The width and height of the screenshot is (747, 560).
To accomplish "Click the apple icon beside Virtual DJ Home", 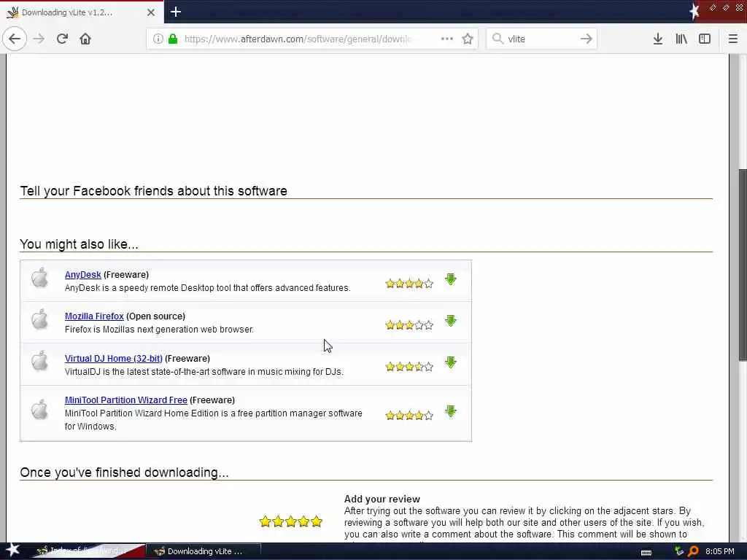I will click(40, 360).
